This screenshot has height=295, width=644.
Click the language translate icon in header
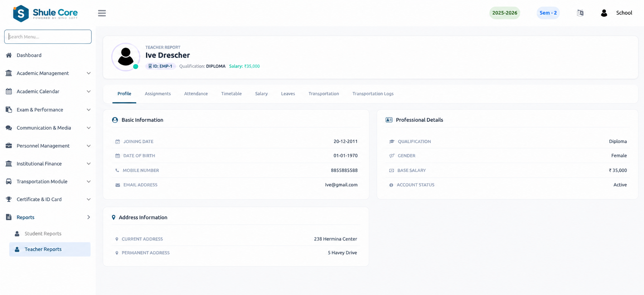pos(580,13)
